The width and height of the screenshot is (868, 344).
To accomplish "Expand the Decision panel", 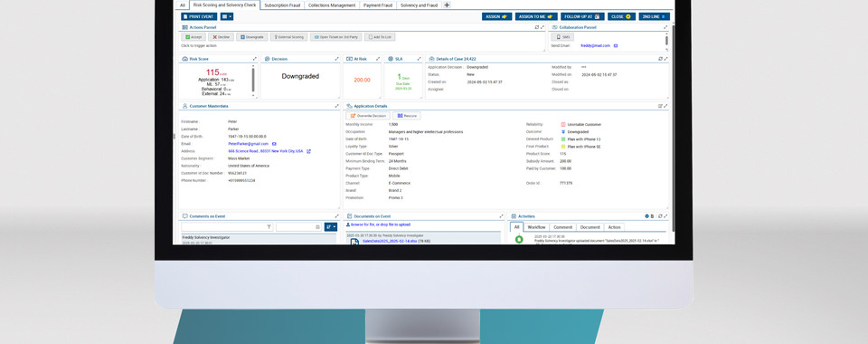I will pos(336,59).
